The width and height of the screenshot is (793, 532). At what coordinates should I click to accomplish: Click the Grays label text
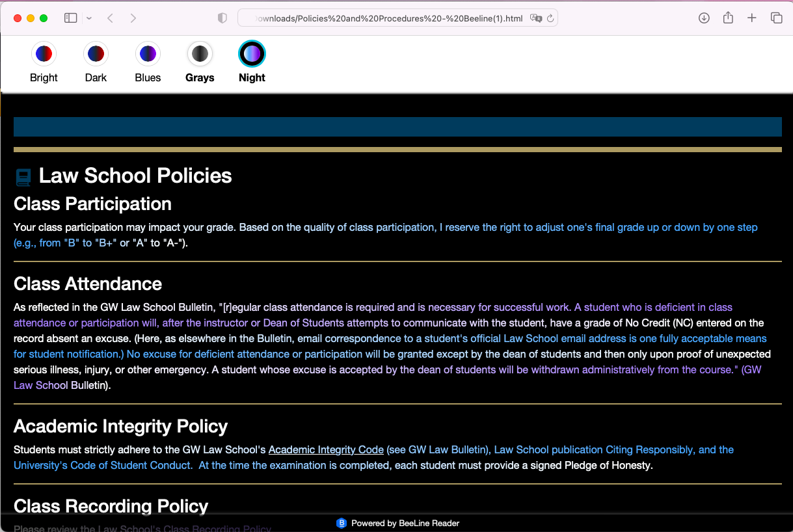tap(200, 78)
